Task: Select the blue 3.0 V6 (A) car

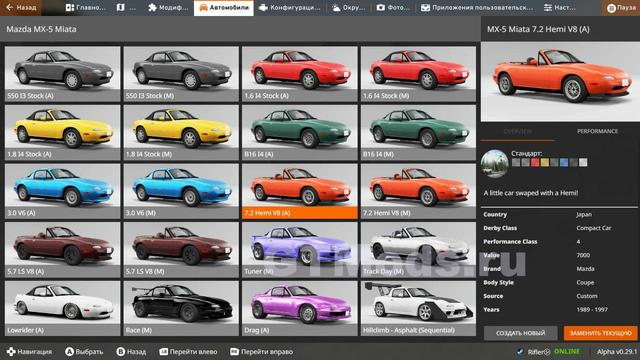Action: click(62, 191)
